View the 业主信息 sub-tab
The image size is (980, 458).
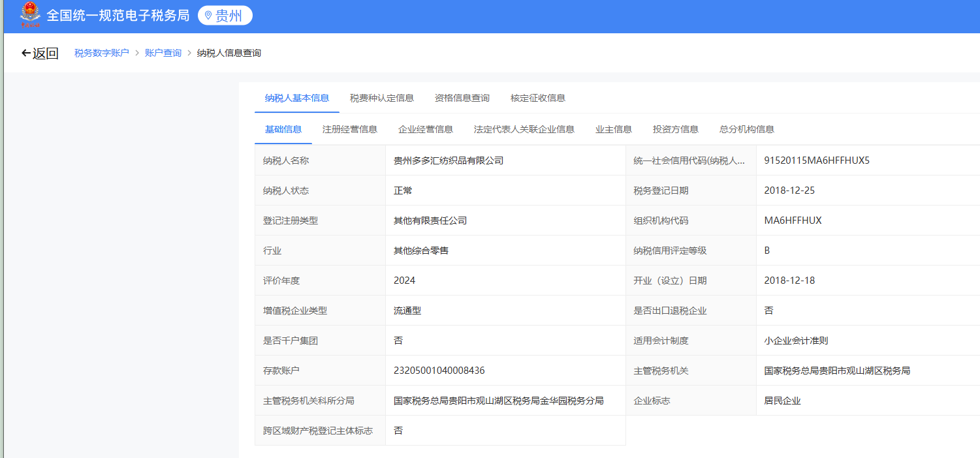click(614, 129)
